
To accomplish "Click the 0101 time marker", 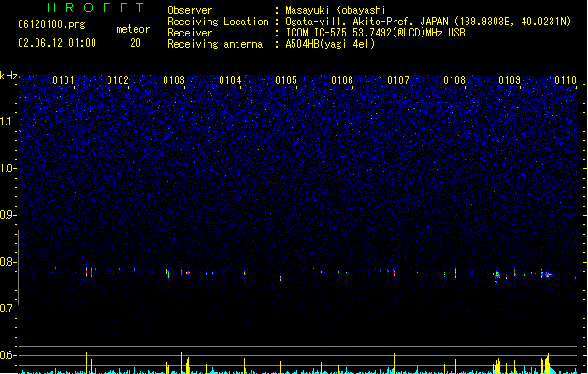I will (64, 80).
